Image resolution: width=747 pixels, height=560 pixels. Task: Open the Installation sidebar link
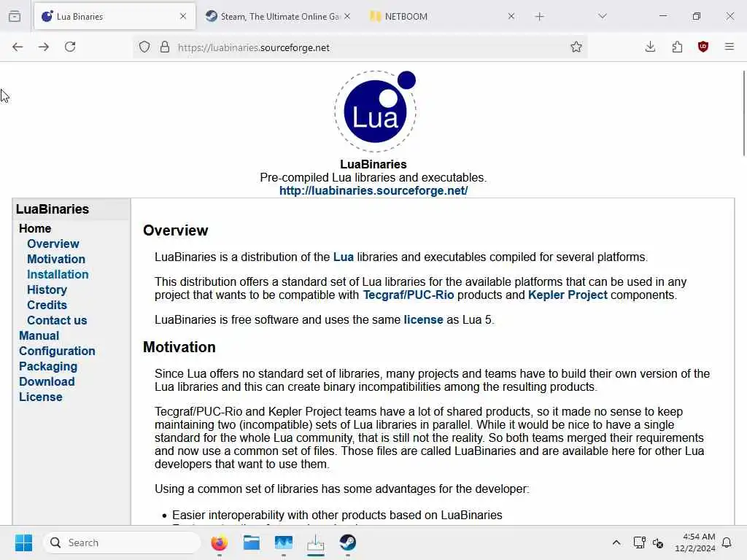58,274
